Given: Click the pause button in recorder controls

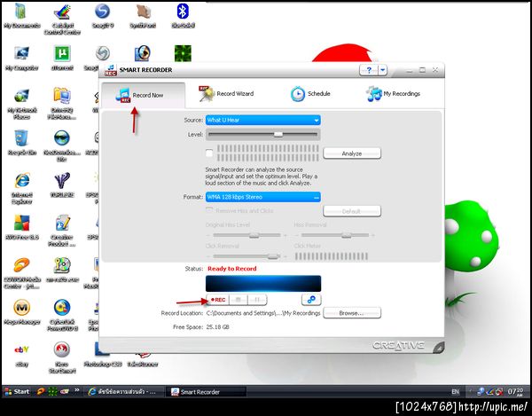Looking at the screenshot, I should coord(257,300).
